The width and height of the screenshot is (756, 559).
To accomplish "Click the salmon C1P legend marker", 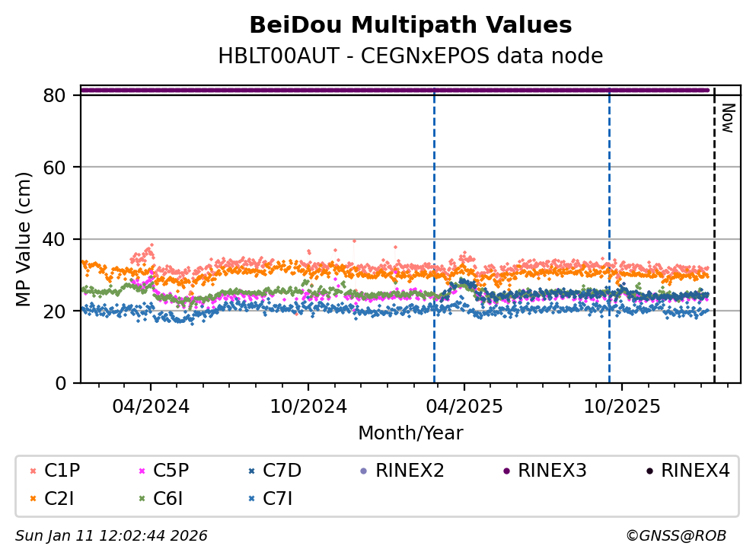I will 33,471.
